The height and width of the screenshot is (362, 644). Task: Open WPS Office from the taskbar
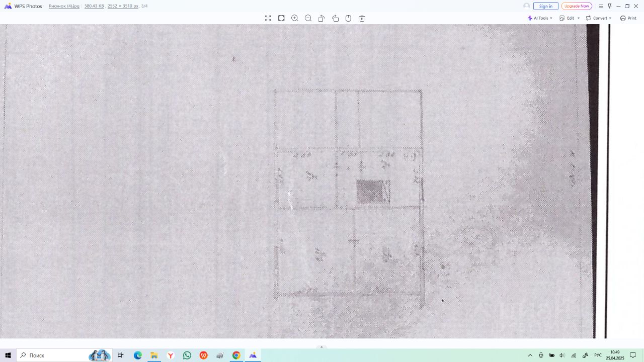coord(203,355)
